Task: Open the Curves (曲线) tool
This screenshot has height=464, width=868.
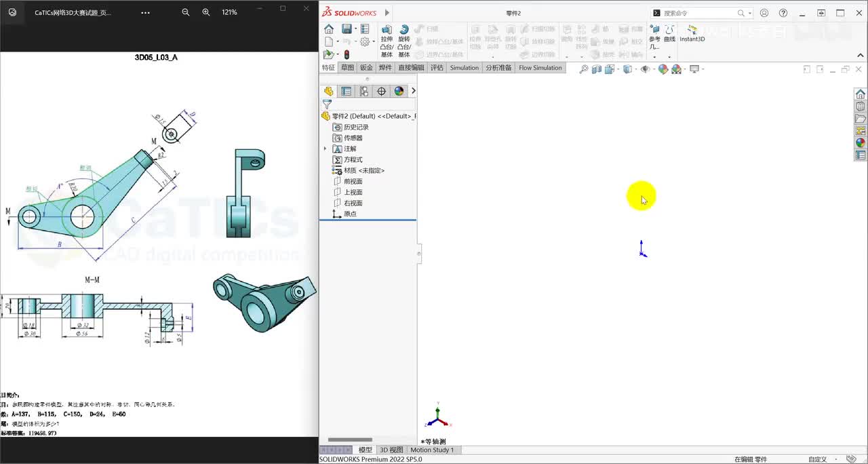Action: click(x=669, y=34)
